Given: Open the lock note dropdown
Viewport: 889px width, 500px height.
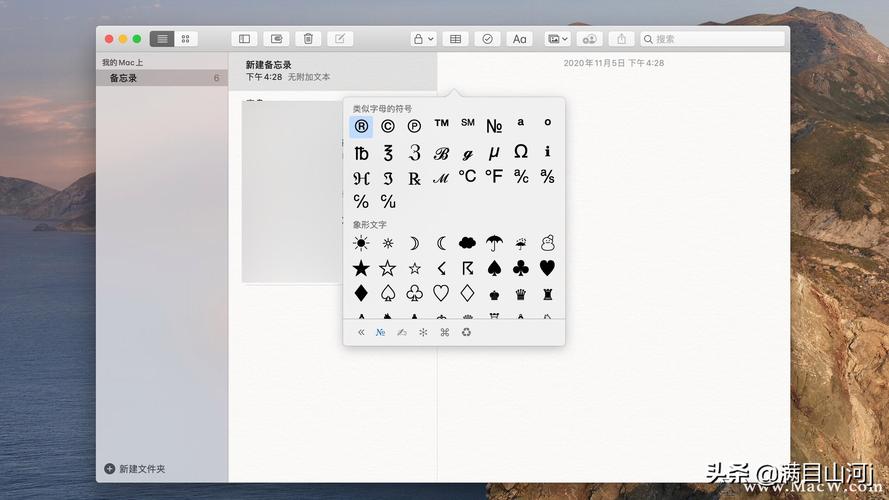Looking at the screenshot, I should (423, 39).
